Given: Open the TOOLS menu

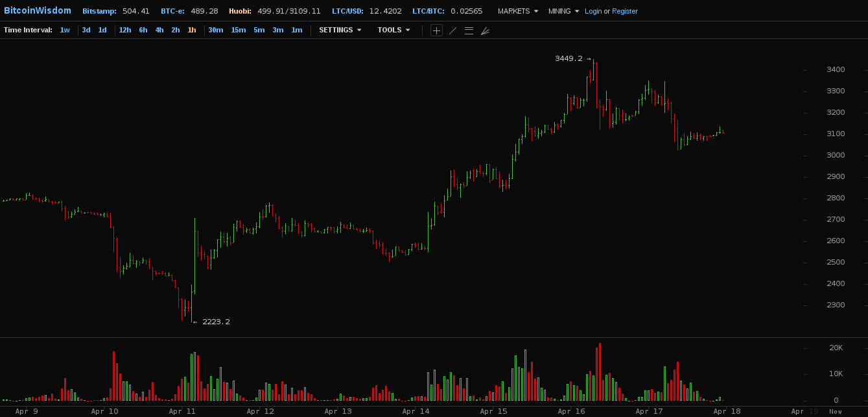Looking at the screenshot, I should (x=393, y=30).
